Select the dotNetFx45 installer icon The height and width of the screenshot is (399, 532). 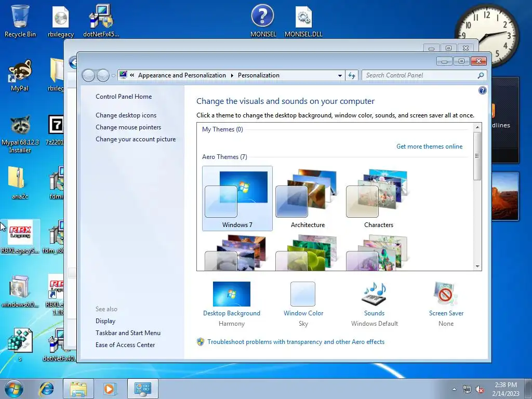tap(101, 20)
